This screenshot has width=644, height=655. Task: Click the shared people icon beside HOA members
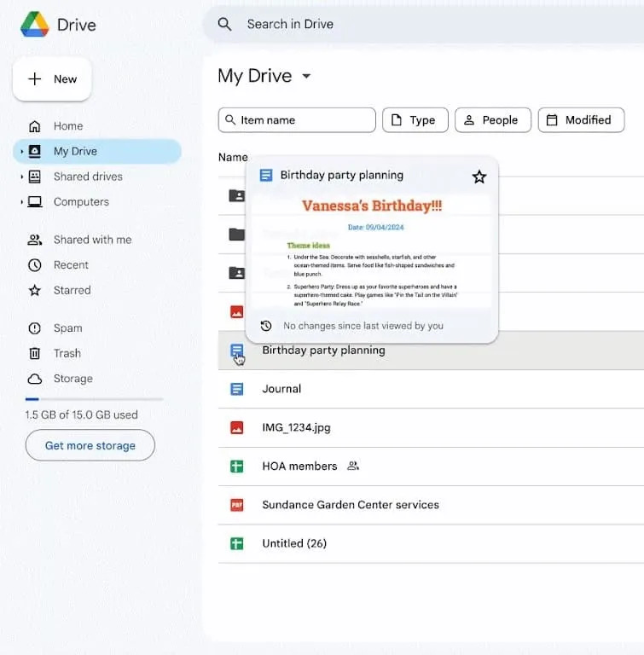pyautogui.click(x=353, y=467)
